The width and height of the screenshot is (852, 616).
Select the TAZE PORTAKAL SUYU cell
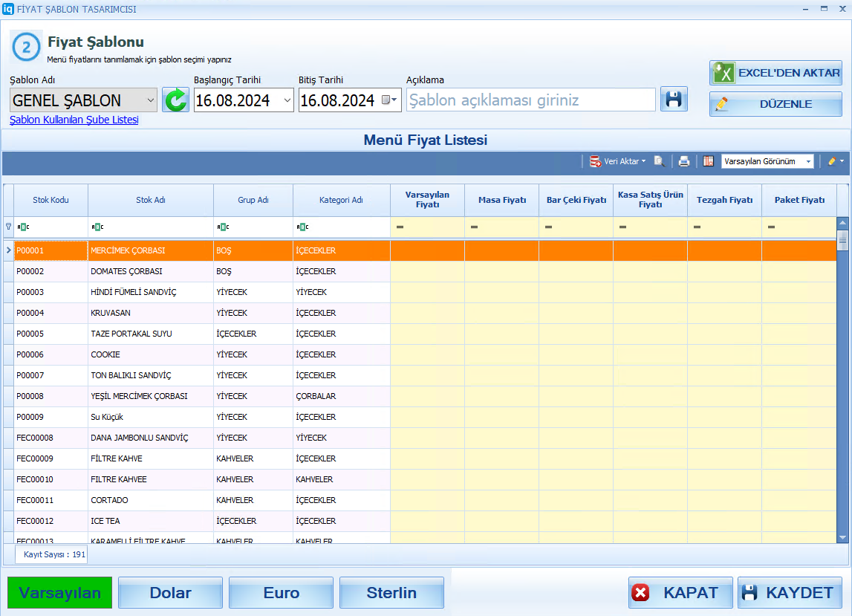tap(151, 334)
